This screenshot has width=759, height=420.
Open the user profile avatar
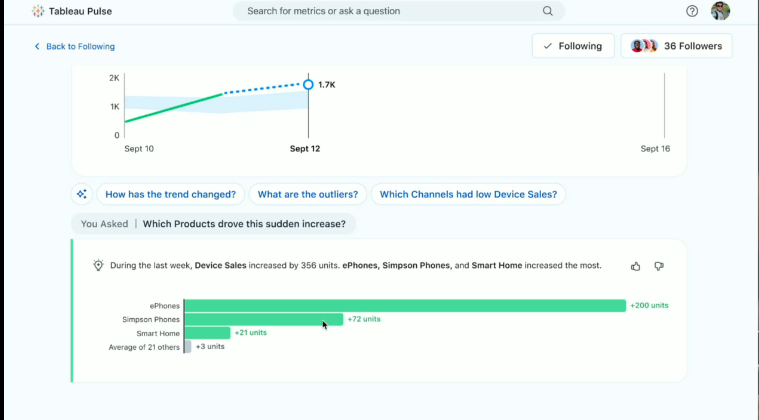(720, 11)
